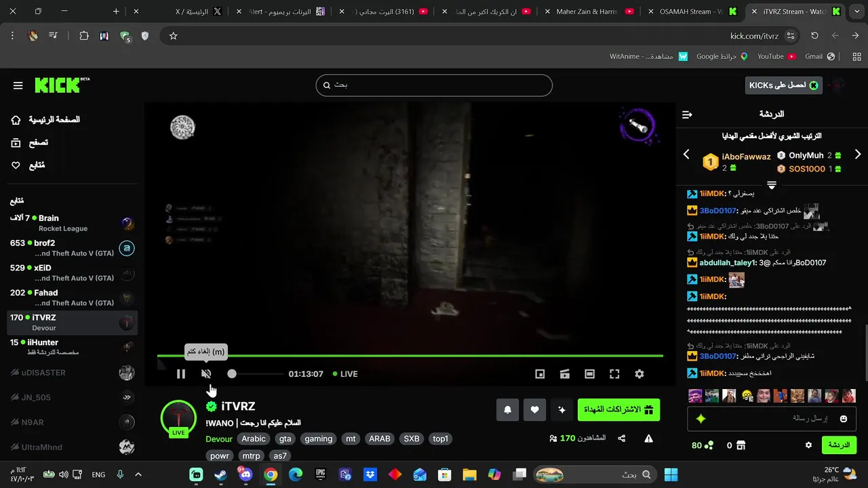868x488 pixels.
Task: Report the stream via warning triangle
Action: coord(648,439)
